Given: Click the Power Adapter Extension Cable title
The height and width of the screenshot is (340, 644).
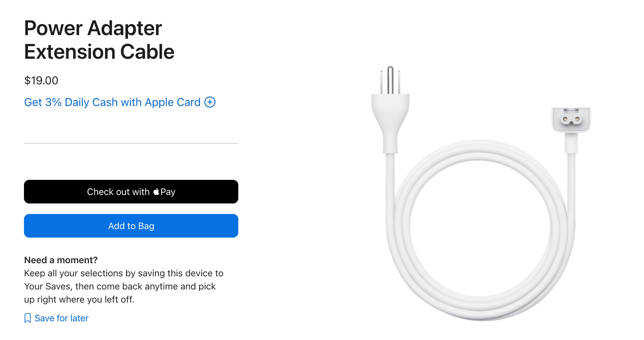Looking at the screenshot, I should click(99, 40).
